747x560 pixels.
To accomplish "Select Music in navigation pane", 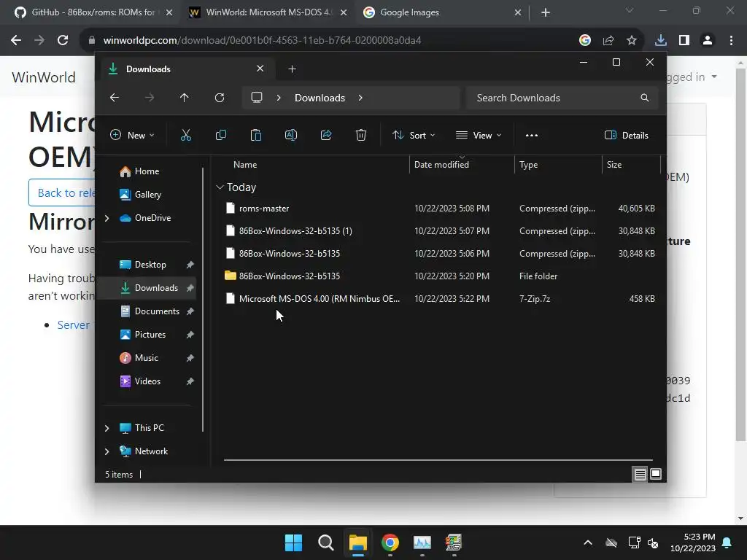I will 146,357.
